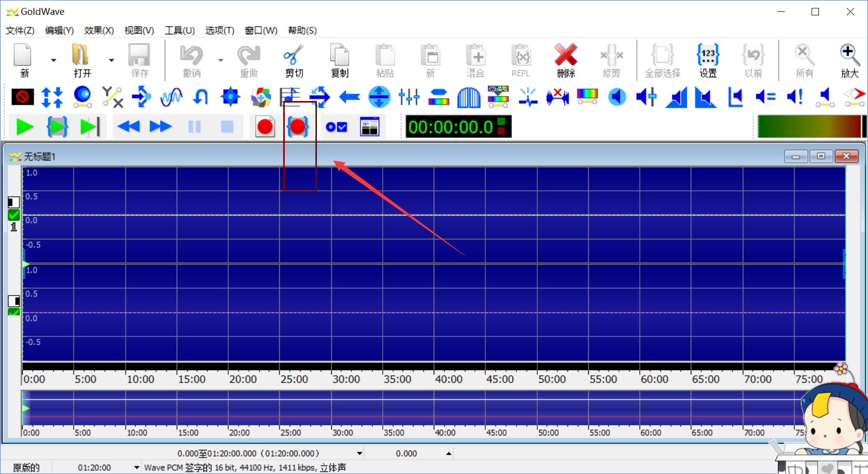Expand the dropdown arrow beside 打开
Screen dimensions: 868x474
pyautogui.click(x=111, y=60)
